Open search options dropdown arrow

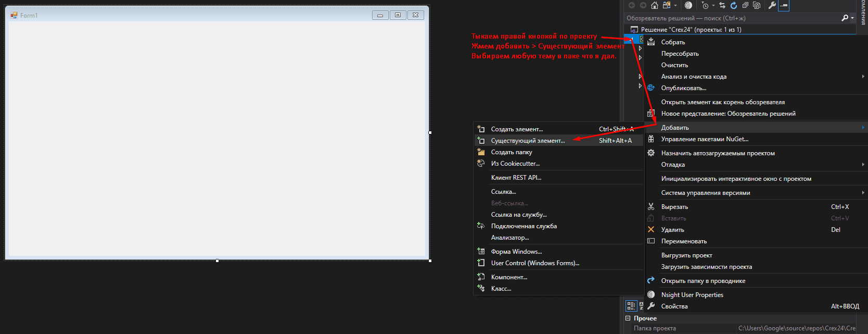pyautogui.click(x=852, y=18)
